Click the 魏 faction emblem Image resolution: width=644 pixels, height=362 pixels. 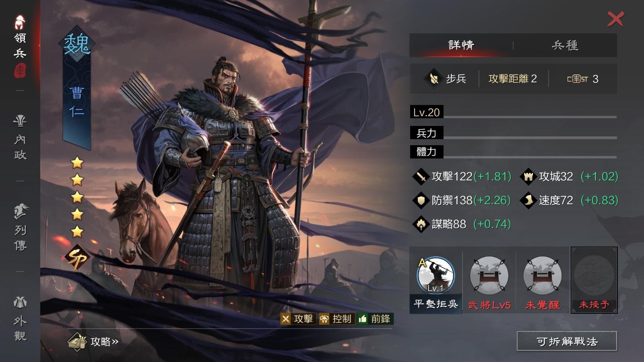pos(76,44)
